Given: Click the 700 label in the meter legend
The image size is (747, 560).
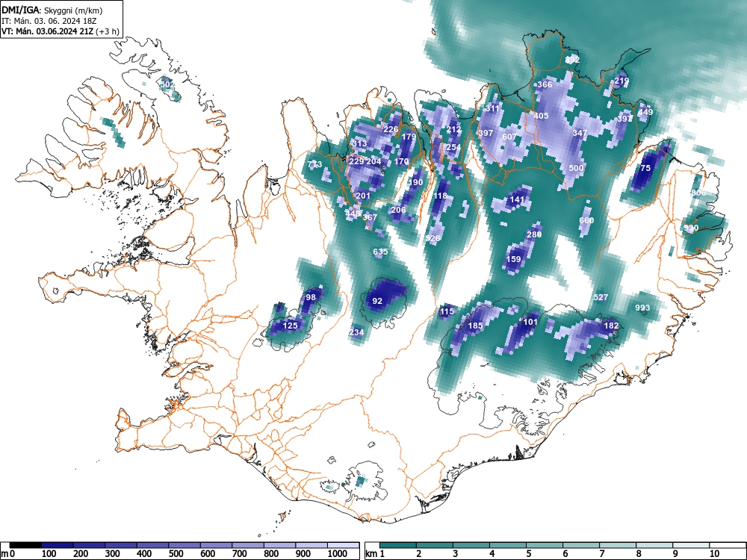Looking at the screenshot, I should (x=240, y=554).
